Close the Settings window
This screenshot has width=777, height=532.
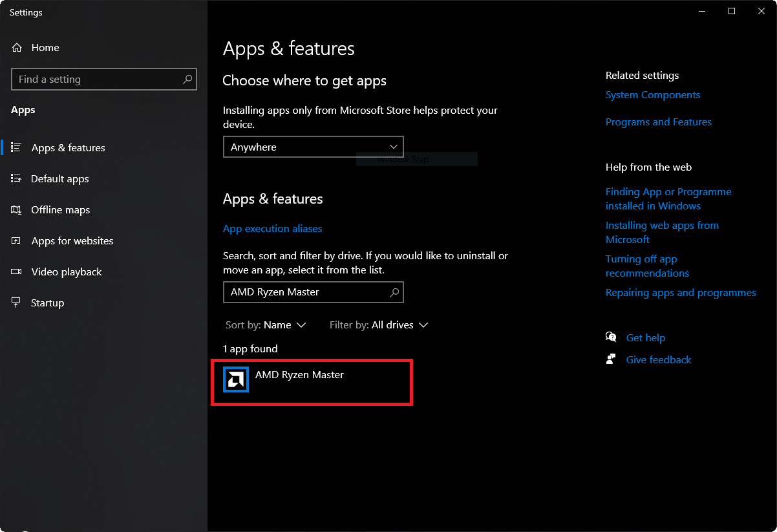click(761, 11)
